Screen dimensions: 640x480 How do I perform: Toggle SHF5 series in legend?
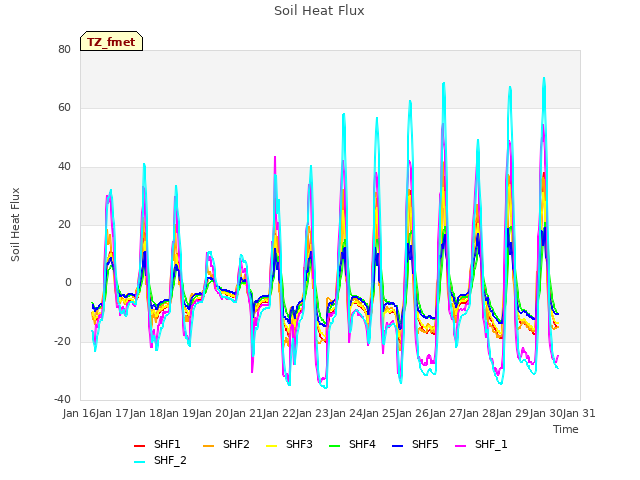[x=415, y=444]
